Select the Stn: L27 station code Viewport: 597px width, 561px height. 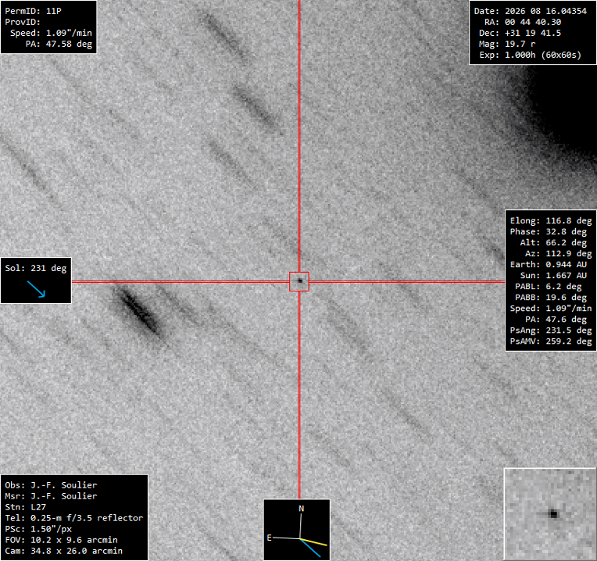(26, 507)
